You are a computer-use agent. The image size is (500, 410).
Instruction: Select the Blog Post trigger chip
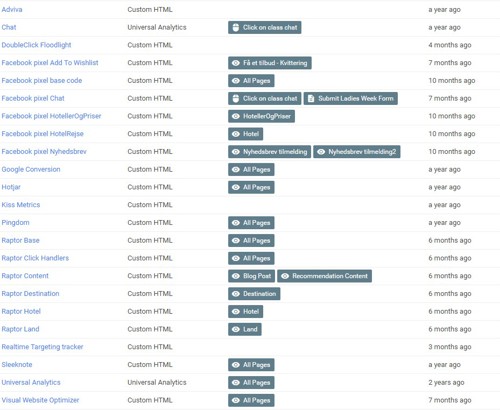[252, 276]
